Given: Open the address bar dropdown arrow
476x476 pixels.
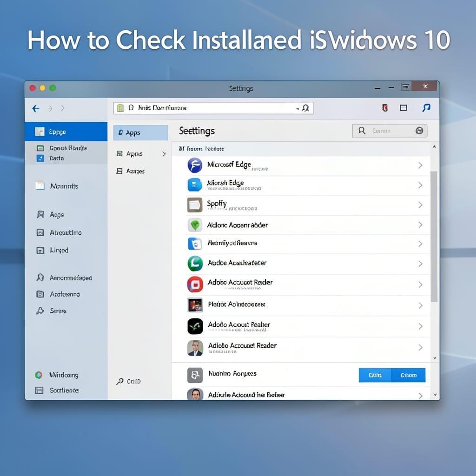Looking at the screenshot, I should click(x=297, y=108).
